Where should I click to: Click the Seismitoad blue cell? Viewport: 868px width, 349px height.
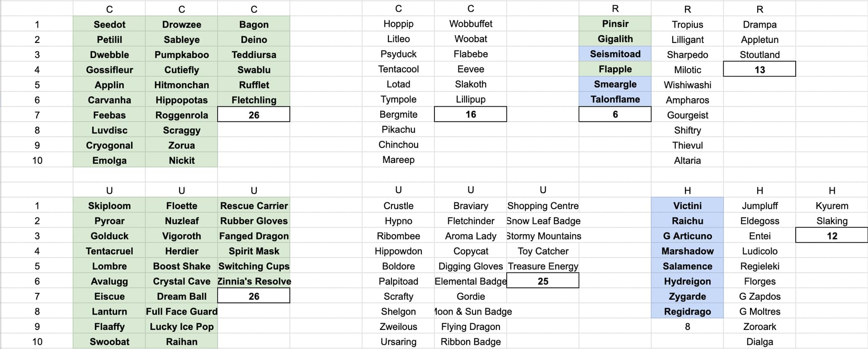[x=615, y=54]
